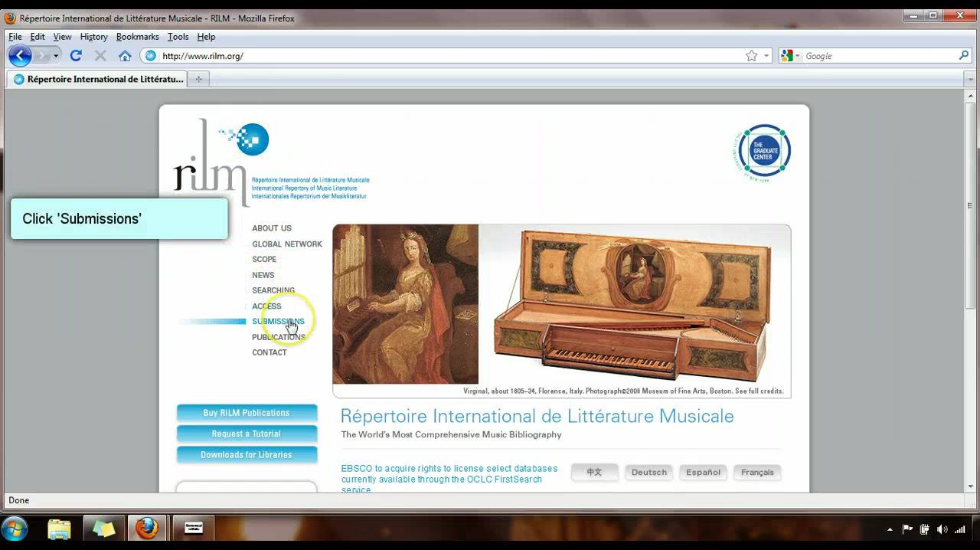Click the scrollbar down arrow
The image size is (980, 550).
coord(971,486)
